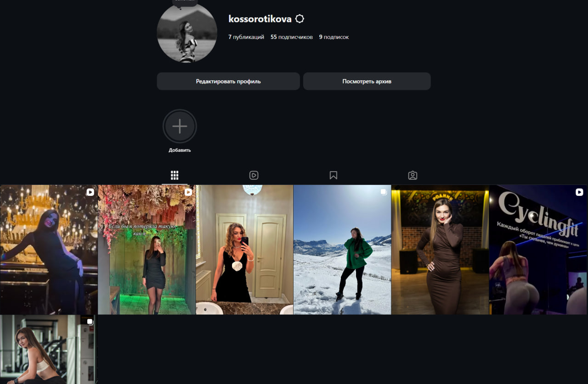Image resolution: width=588 pixels, height=384 pixels.
Task: Click the kossorotikova username heading
Action: (x=260, y=19)
